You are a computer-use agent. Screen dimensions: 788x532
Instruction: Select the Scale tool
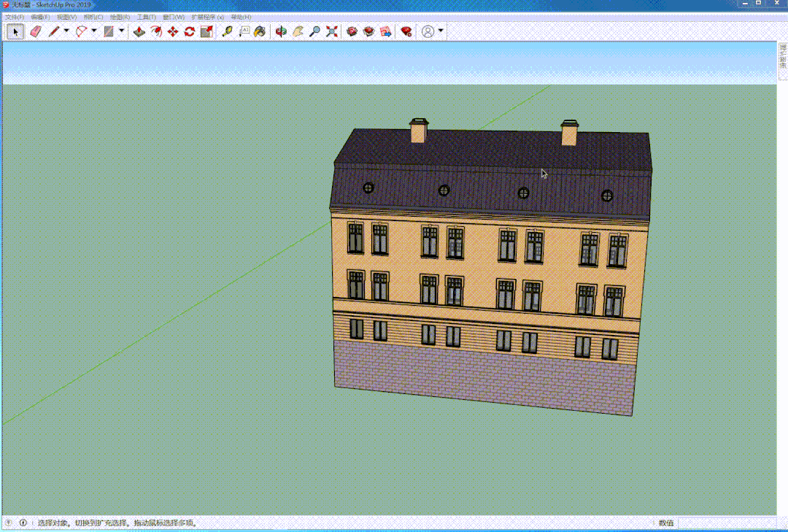pos(206,31)
